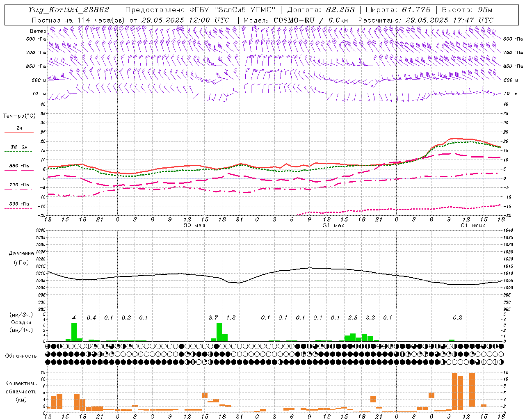
Task: Click the precipitation value 3.7
Action: point(213,318)
